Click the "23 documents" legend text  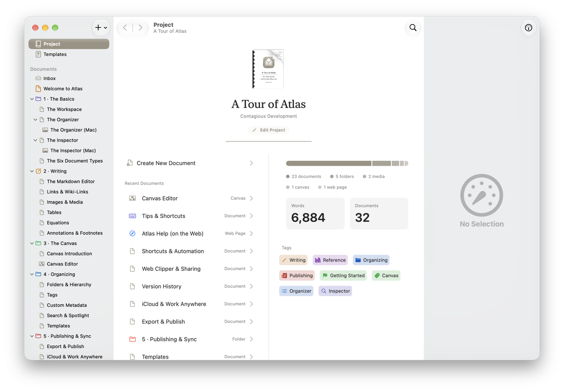click(306, 177)
